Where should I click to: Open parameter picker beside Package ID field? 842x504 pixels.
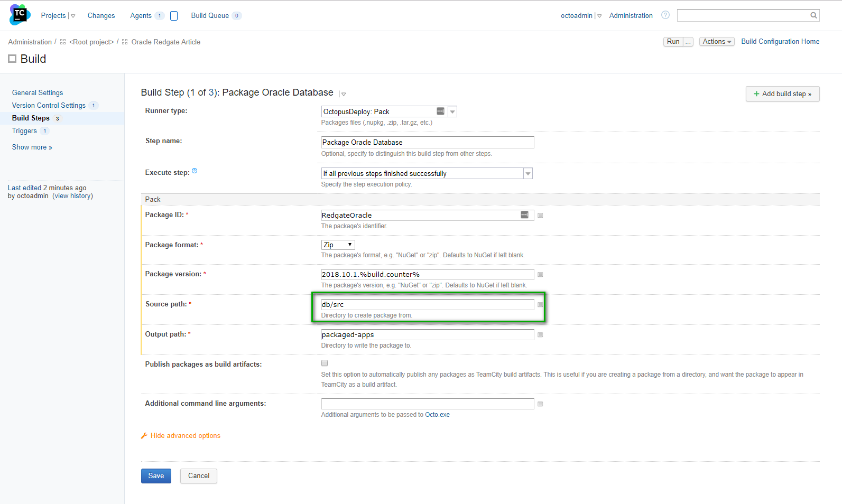[x=540, y=216]
